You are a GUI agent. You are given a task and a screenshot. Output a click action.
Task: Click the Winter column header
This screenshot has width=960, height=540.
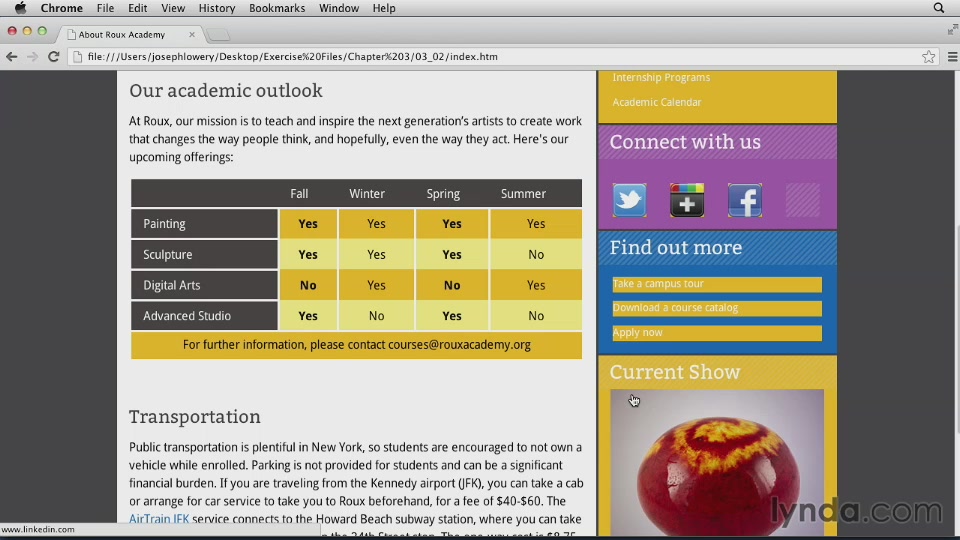click(367, 193)
